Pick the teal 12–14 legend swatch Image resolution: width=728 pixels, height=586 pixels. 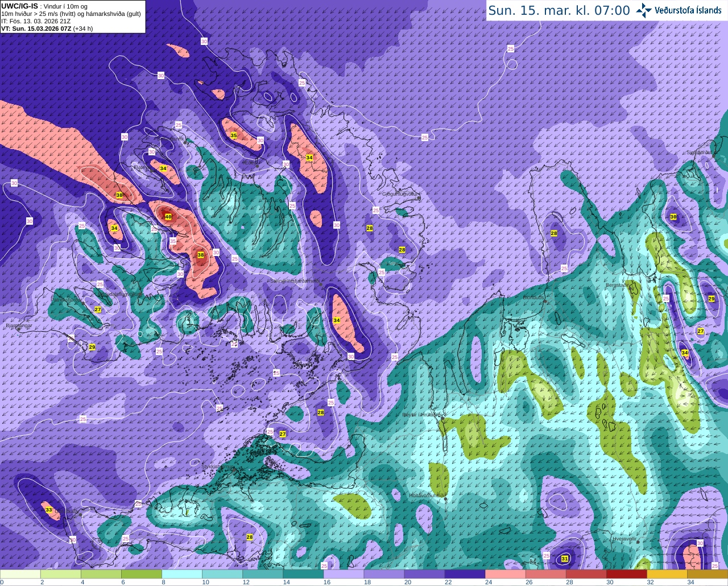(263, 574)
